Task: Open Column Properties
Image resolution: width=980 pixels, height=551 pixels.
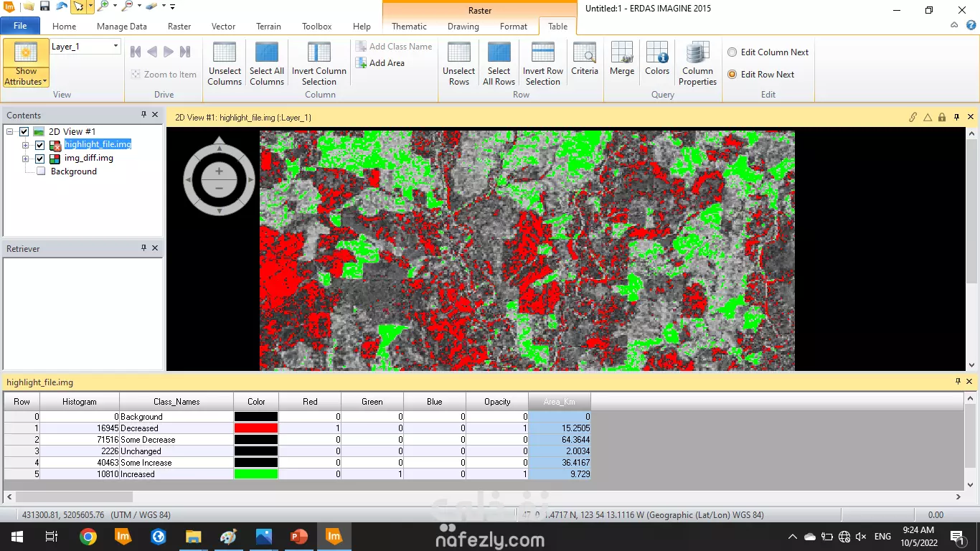Action: tap(697, 63)
